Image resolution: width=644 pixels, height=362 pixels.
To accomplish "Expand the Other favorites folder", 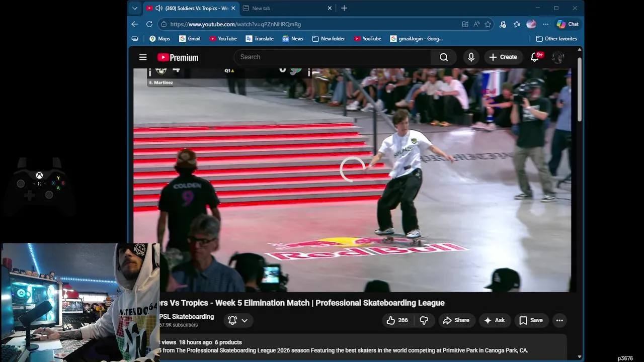I will (x=556, y=39).
